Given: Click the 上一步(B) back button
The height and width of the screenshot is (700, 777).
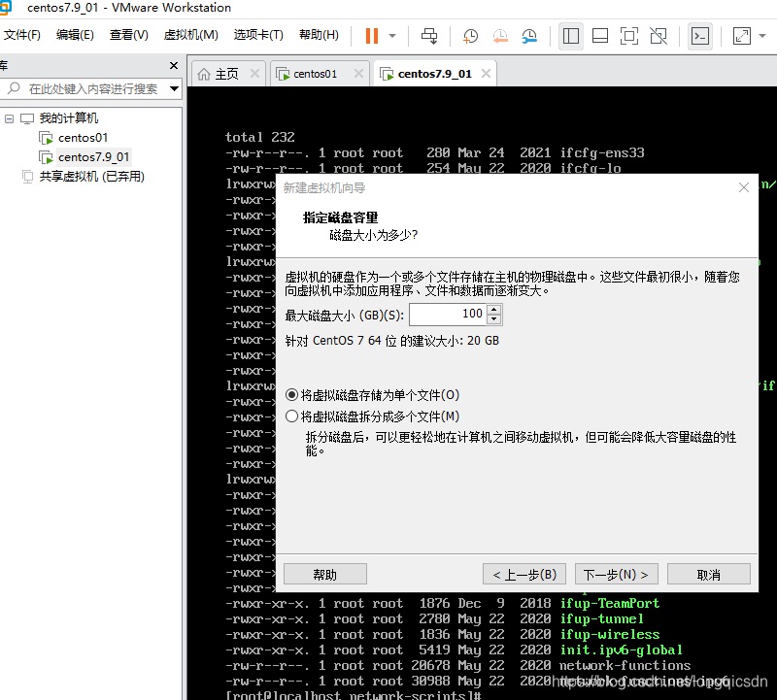Looking at the screenshot, I should tap(524, 574).
